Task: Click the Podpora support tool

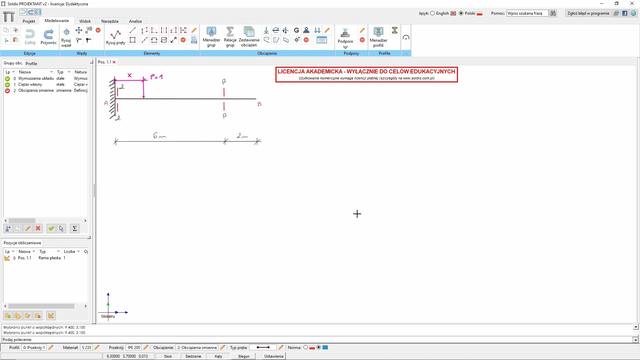Action: click(345, 35)
